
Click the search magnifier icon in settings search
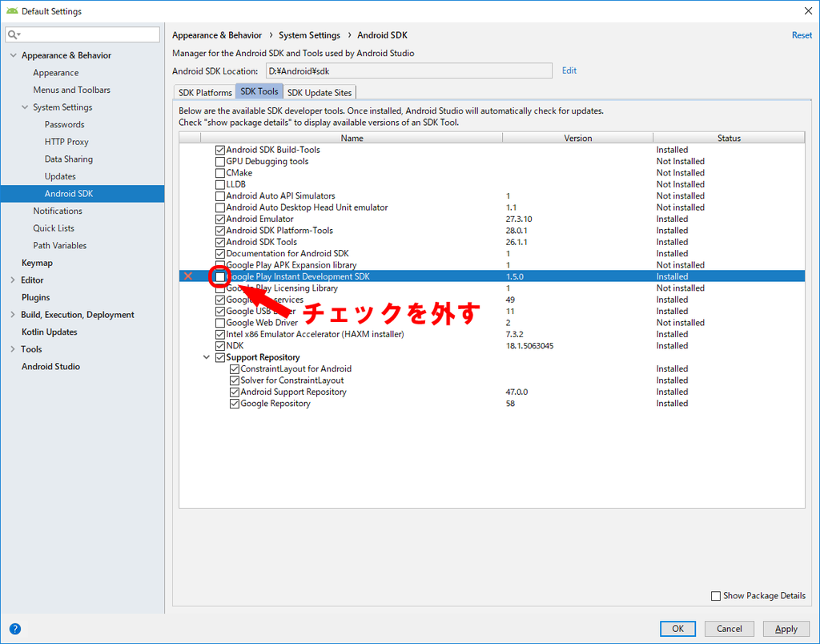(11, 34)
